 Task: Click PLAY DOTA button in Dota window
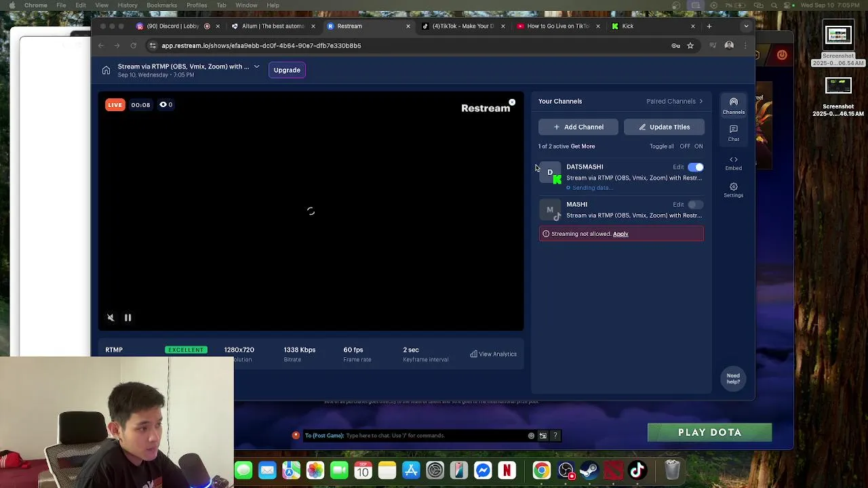pos(709,432)
